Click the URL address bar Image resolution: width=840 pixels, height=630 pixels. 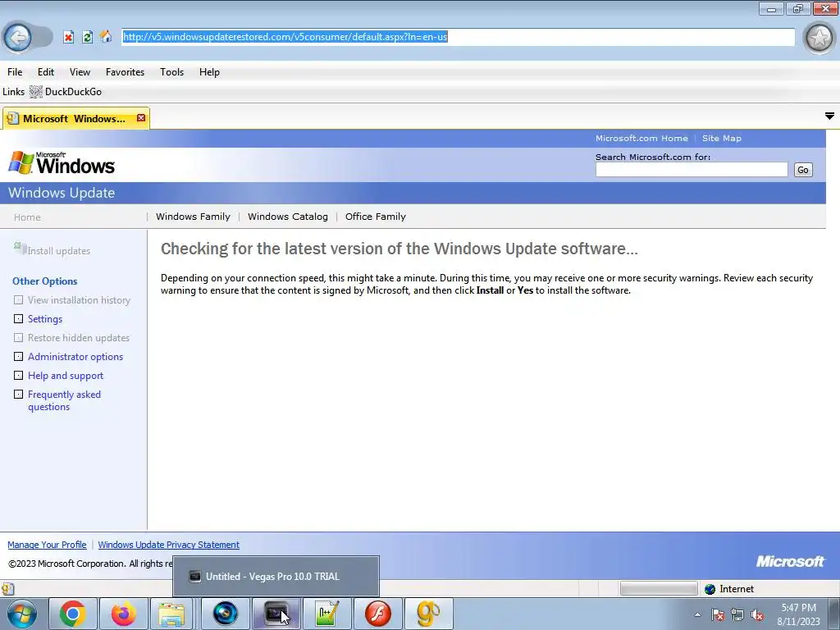pyautogui.click(x=458, y=37)
